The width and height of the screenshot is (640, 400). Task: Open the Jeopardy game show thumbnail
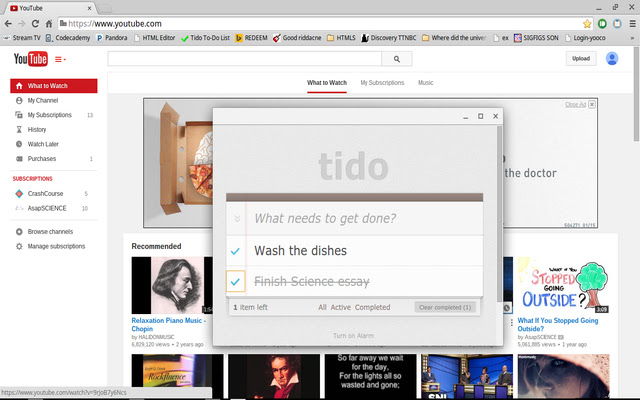click(x=467, y=376)
